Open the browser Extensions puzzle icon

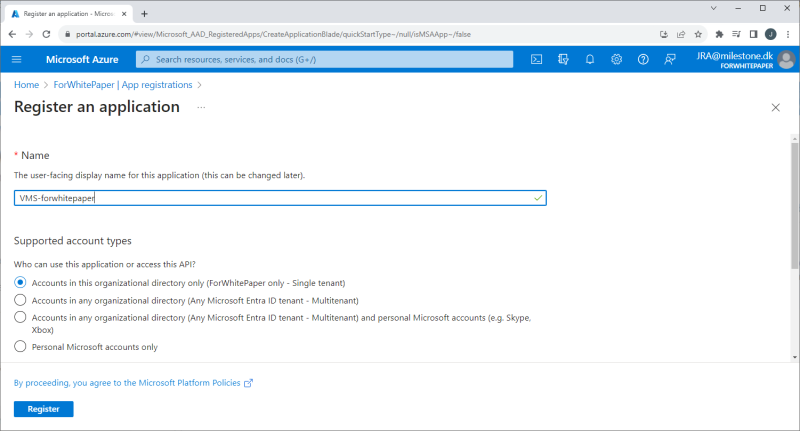click(719, 33)
